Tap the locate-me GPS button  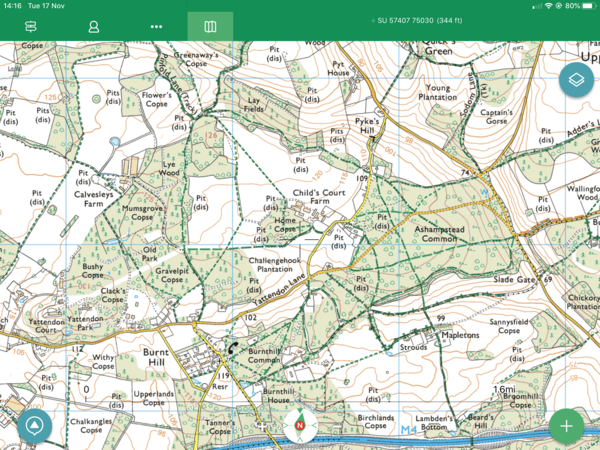click(34, 426)
